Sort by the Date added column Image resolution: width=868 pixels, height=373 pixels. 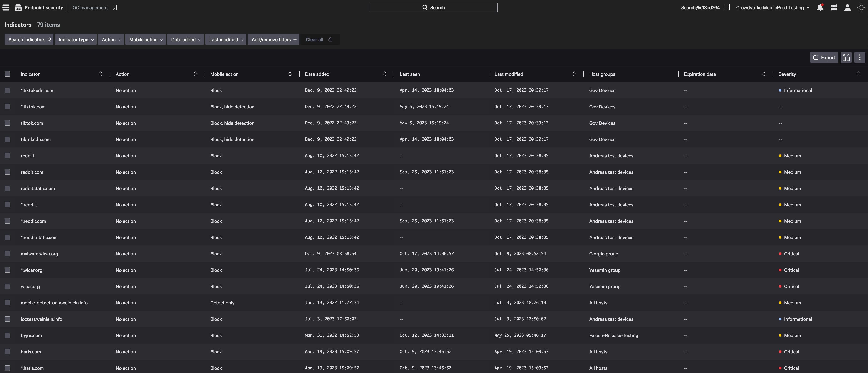(384, 74)
